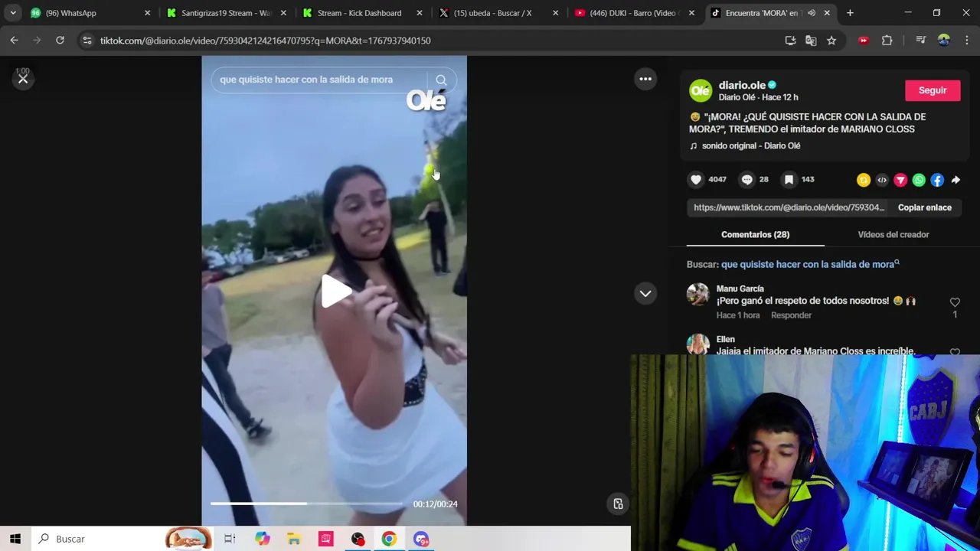This screenshot has width=980, height=551.
Task: Repost the video with yellow repost icon
Action: pos(864,180)
